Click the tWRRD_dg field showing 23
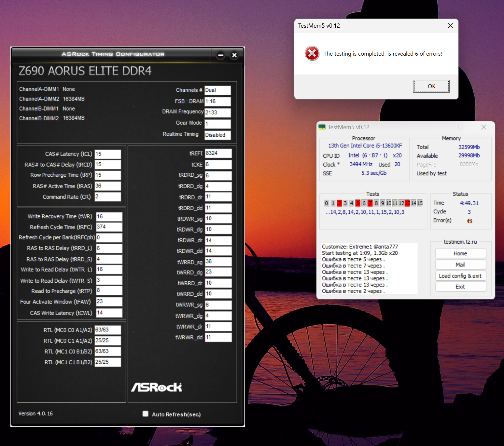Viewport: 504px width, 446px height. 218,272
